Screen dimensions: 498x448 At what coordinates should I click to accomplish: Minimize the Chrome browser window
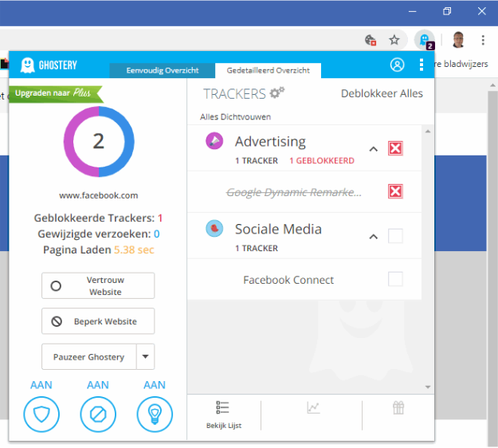click(412, 11)
